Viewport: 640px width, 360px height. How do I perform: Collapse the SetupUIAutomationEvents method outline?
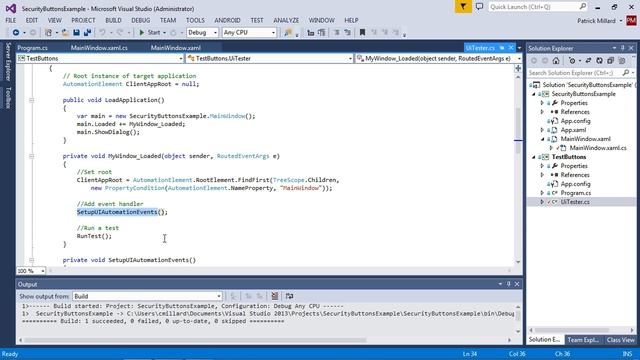point(31,260)
